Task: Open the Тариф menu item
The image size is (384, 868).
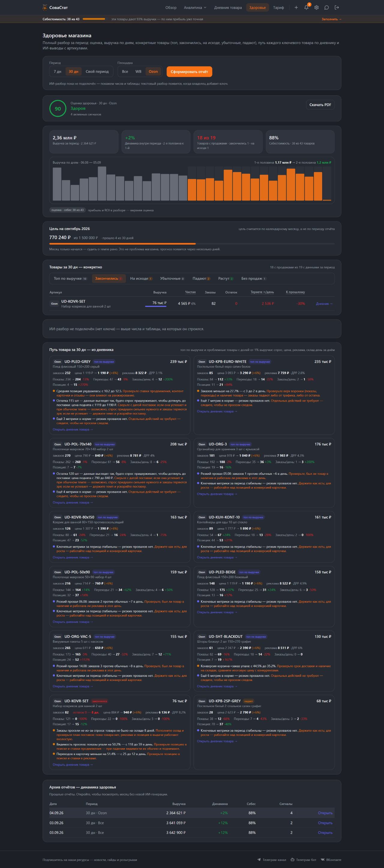Action: pyautogui.click(x=278, y=7)
